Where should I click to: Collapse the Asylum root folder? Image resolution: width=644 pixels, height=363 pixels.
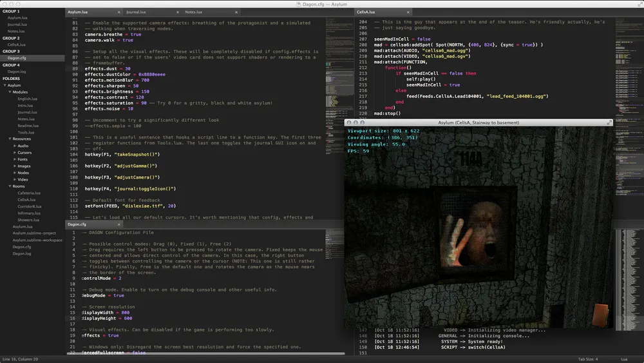5,85
